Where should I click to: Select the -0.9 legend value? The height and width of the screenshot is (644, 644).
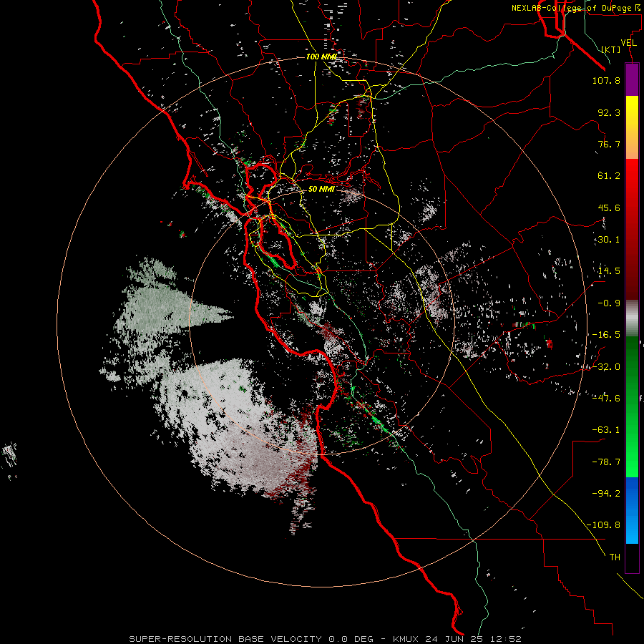609,303
